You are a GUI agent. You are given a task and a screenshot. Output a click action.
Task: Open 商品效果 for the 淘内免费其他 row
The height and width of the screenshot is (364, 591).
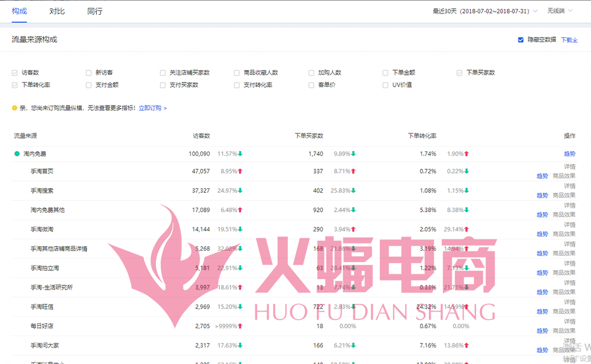(564, 215)
